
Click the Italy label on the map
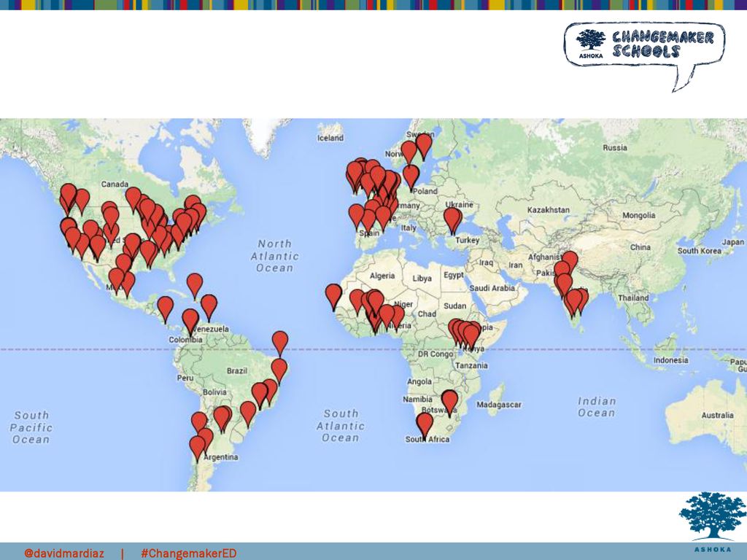tap(409, 227)
